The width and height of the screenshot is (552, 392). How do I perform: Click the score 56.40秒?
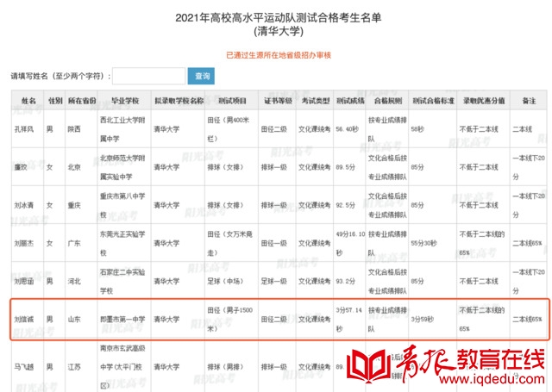point(347,129)
